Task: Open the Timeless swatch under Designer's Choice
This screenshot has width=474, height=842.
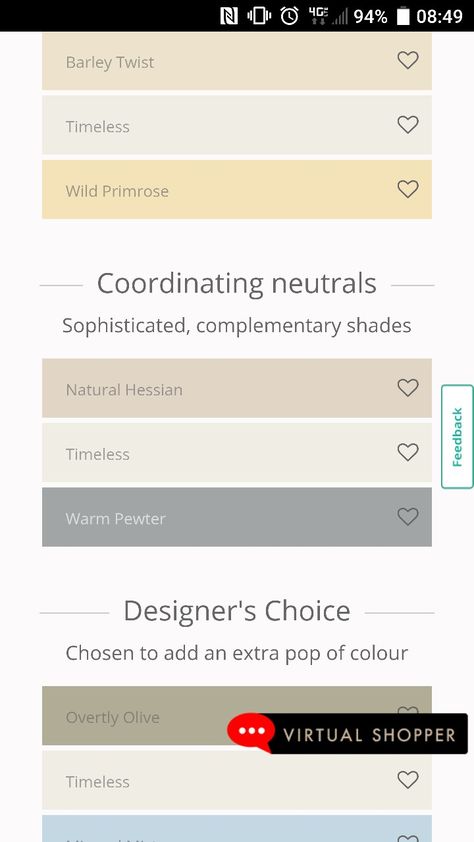Action: (237, 780)
